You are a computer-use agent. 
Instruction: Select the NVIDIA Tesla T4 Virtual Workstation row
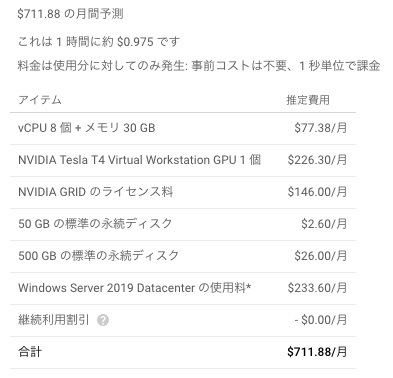(x=183, y=160)
